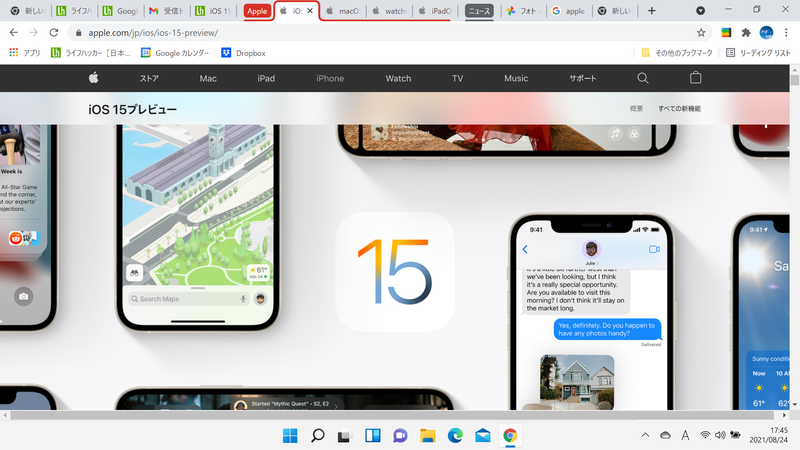This screenshot has height=450, width=800.
Task: Open the Mac navigation item
Action: pos(208,78)
